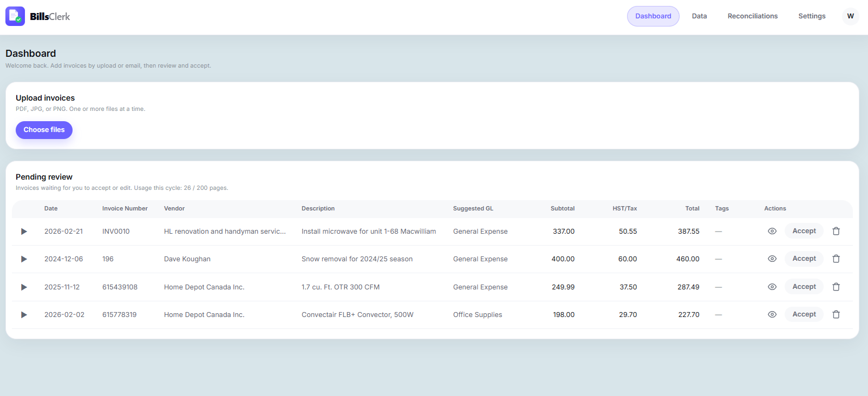Click the total 387.55
This screenshot has width=868, height=396.
(689, 232)
